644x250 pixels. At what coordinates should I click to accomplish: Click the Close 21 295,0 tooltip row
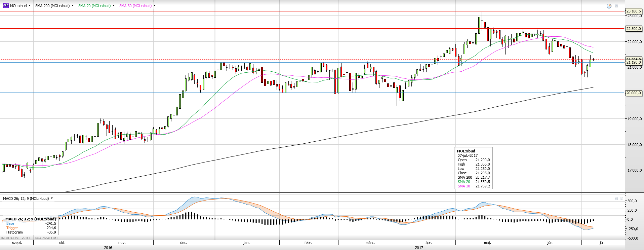pyautogui.click(x=474, y=173)
